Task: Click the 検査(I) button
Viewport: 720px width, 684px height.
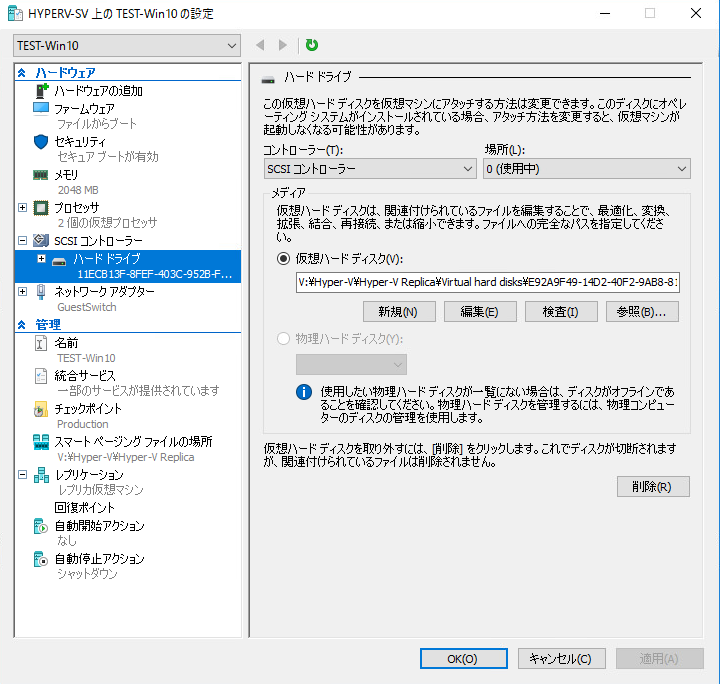Action: tap(561, 312)
